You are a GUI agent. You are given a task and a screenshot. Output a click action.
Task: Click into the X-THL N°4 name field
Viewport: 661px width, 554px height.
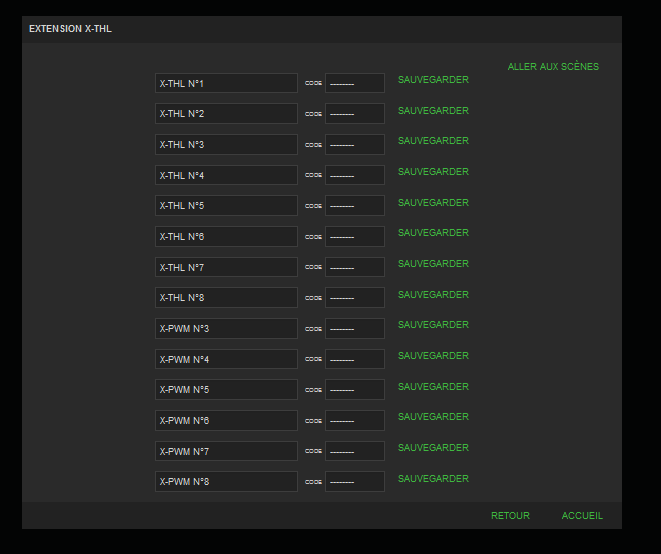[x=226, y=175]
